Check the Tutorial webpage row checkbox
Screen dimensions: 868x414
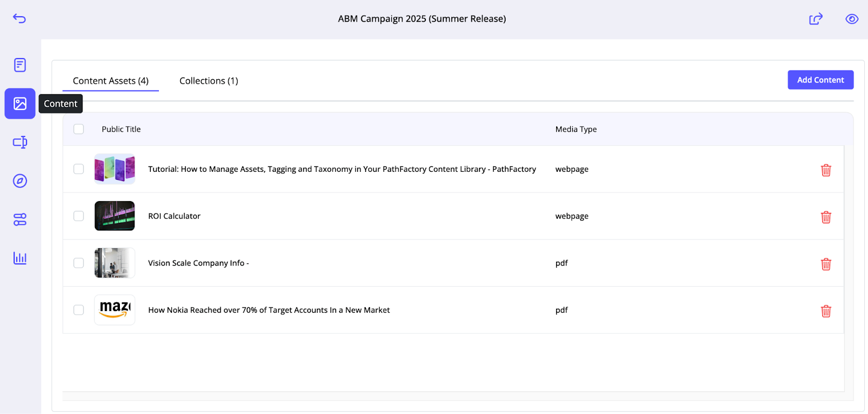click(x=79, y=169)
